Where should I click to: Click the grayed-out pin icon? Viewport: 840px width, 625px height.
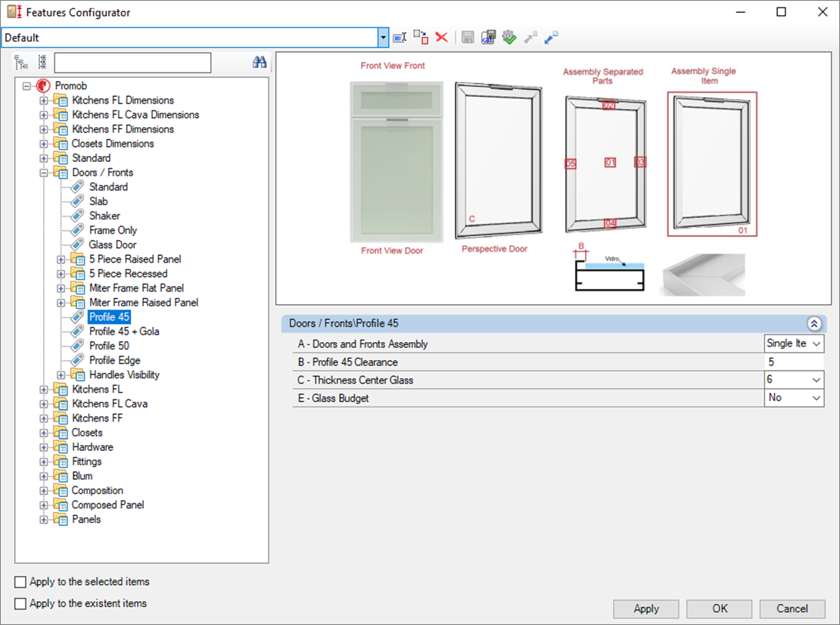tap(530, 38)
